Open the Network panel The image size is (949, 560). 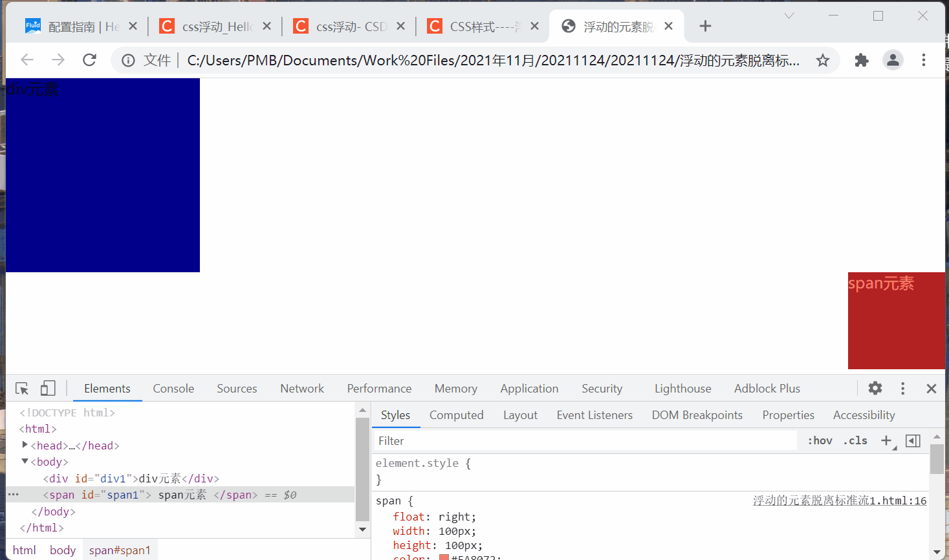302,389
